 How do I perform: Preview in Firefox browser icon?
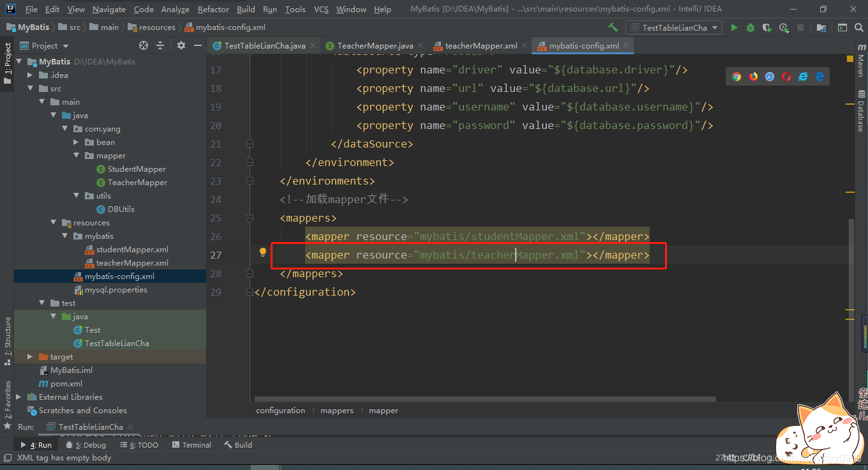753,77
